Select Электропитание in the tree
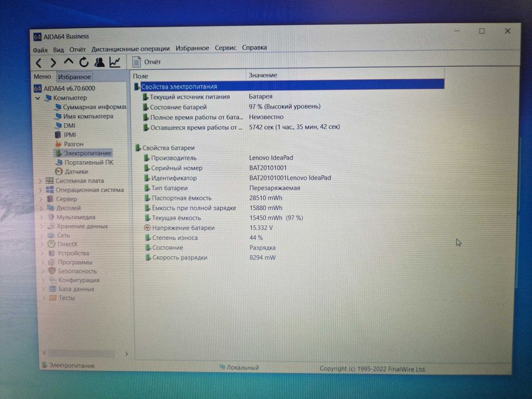 (87, 153)
